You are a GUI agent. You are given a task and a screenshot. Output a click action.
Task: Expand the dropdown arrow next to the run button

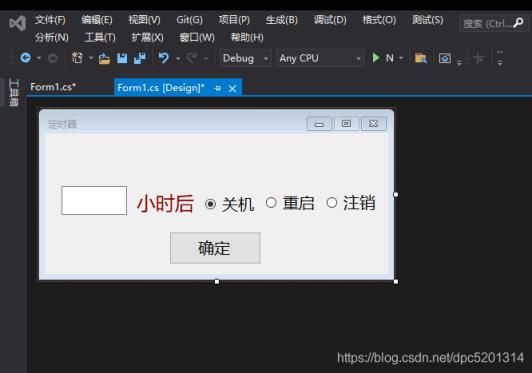[401, 58]
